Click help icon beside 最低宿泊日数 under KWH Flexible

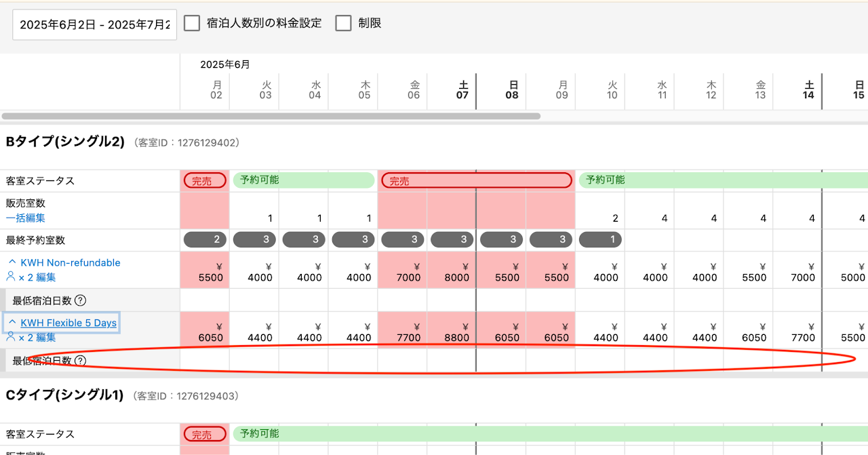(x=80, y=361)
